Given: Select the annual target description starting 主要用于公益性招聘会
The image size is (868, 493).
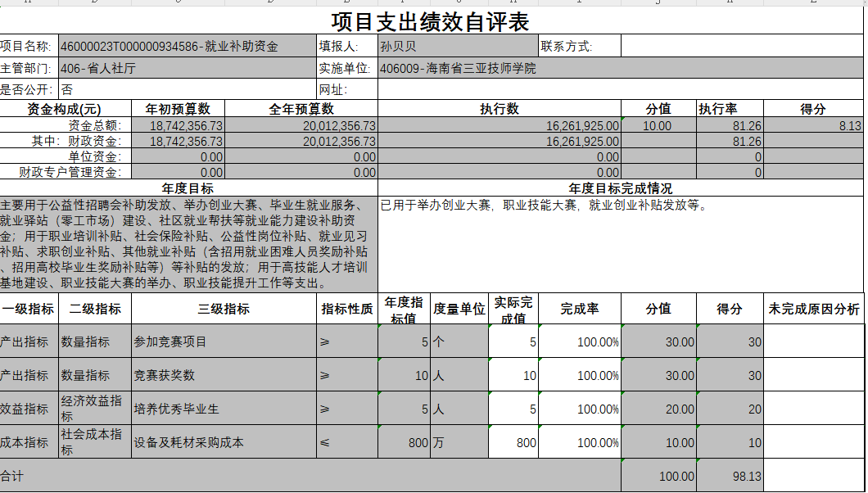Looking at the screenshot, I should point(188,244).
